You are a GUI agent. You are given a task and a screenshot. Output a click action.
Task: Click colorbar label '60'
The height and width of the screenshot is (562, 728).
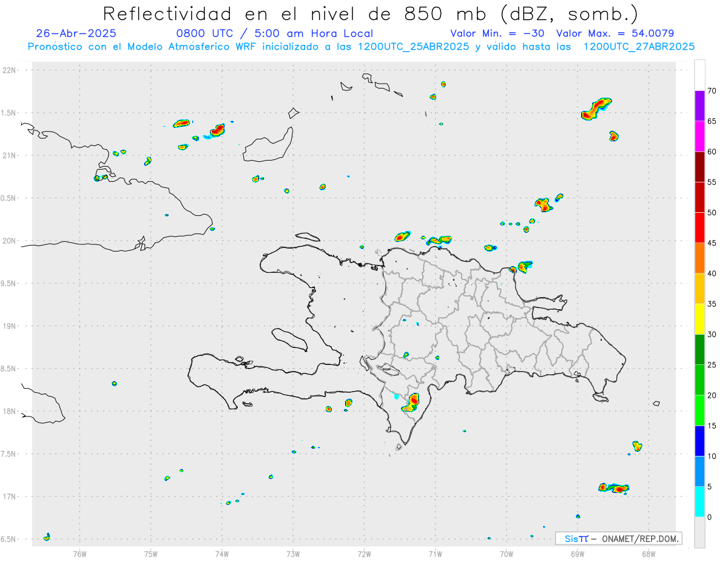click(x=712, y=152)
